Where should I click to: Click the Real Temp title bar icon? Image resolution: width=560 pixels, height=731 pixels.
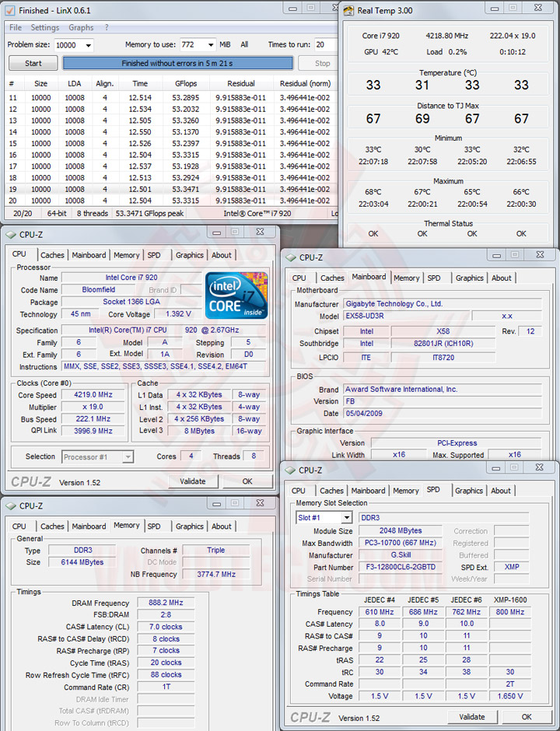tap(348, 10)
